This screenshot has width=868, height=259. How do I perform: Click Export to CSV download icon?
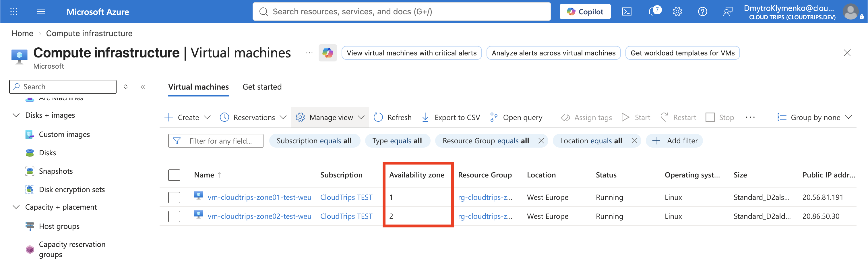pos(425,117)
